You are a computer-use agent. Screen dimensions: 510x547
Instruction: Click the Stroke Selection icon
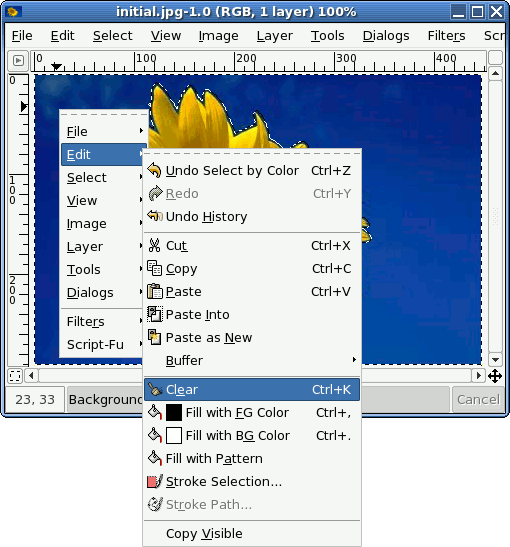155,481
